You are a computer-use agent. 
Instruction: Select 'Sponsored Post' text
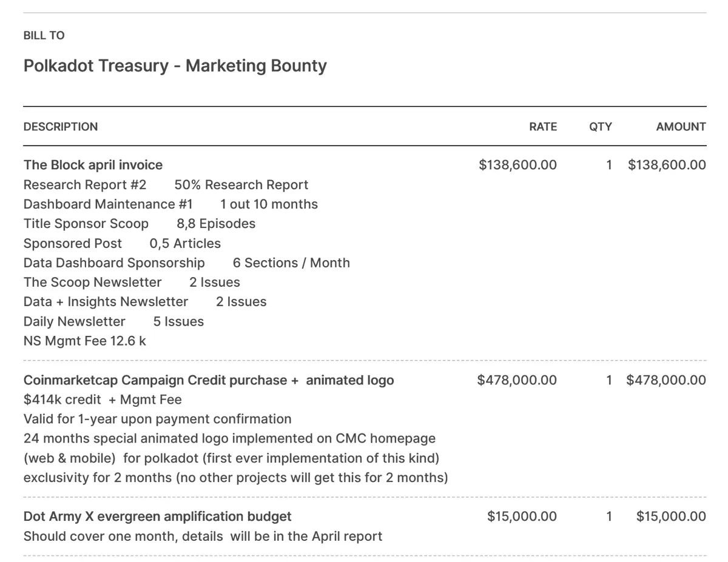pyautogui.click(x=72, y=243)
